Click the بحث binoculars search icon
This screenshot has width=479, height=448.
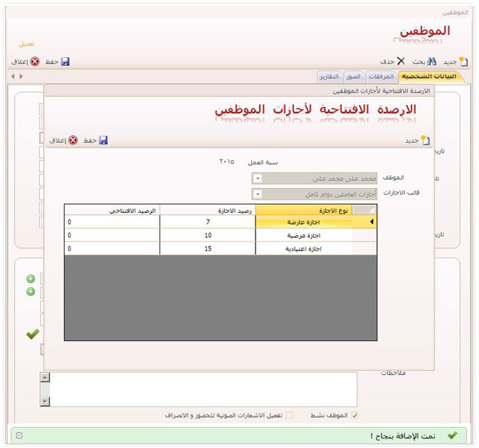coord(432,61)
